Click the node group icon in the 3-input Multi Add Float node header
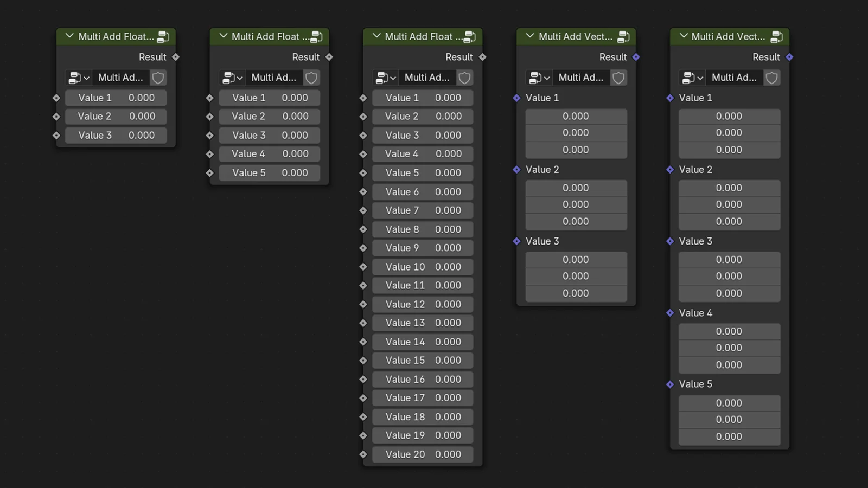This screenshot has width=868, height=488. 163,37
